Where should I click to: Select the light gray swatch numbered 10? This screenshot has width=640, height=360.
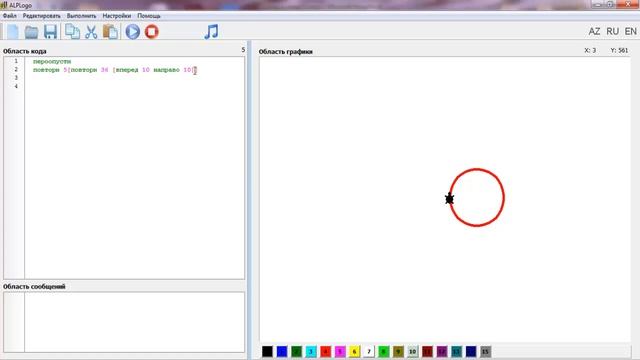[x=413, y=351]
